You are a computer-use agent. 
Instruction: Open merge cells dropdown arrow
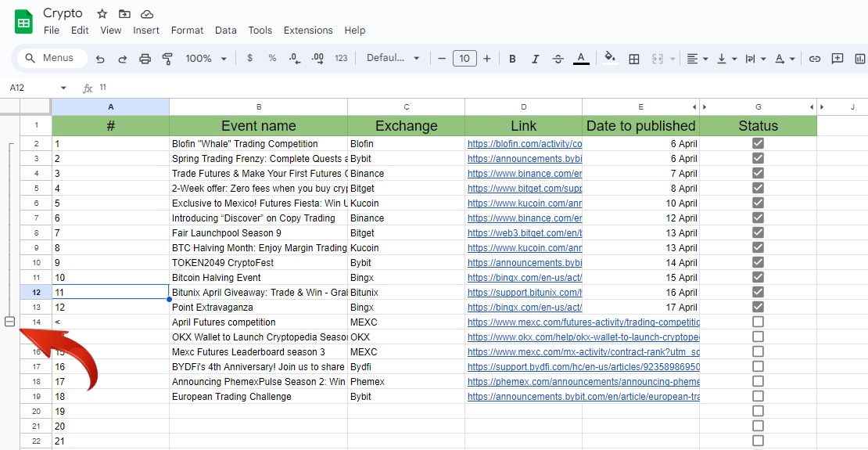[673, 59]
